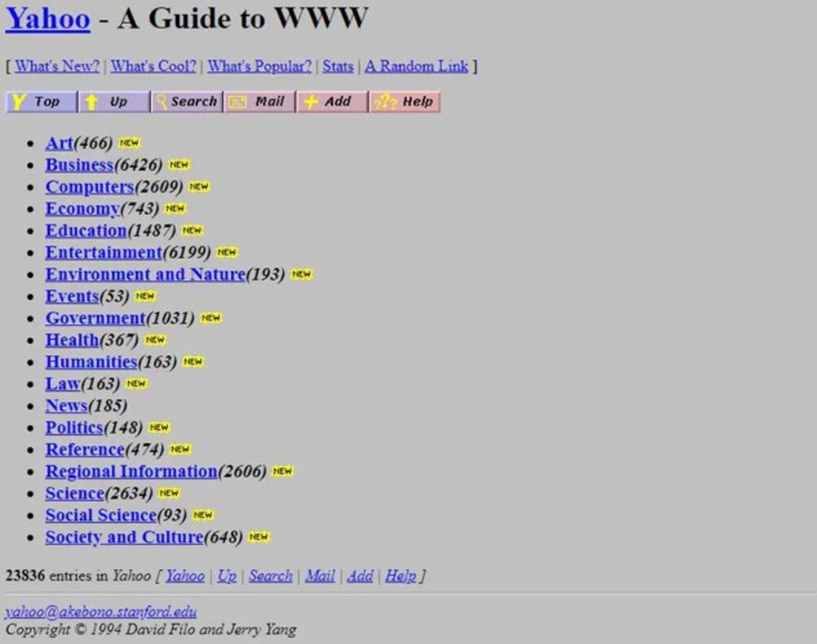Browse the Entertainment category
This screenshot has height=644, width=817.
pyautogui.click(x=102, y=252)
